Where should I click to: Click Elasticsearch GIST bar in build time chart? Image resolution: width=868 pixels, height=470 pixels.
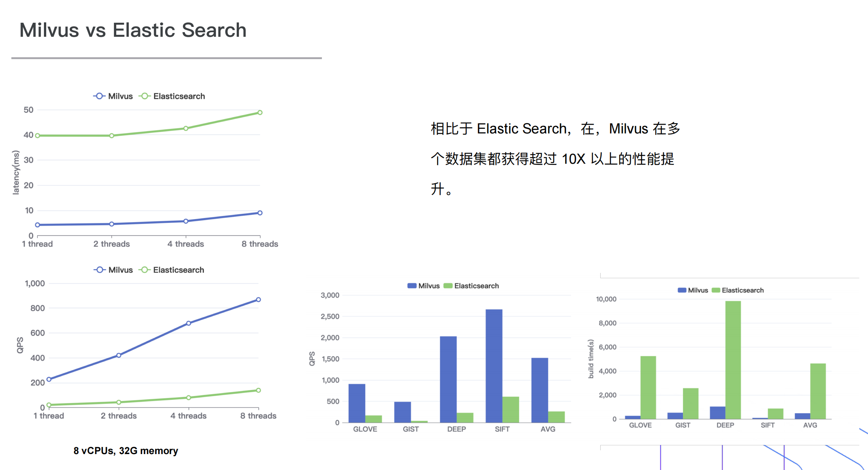(691, 404)
